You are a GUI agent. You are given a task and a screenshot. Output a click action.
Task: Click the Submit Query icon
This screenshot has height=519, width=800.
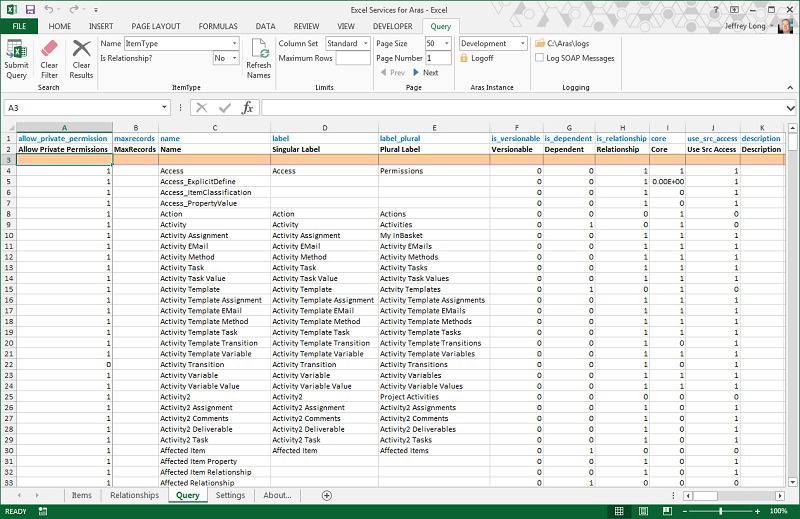tap(16, 49)
